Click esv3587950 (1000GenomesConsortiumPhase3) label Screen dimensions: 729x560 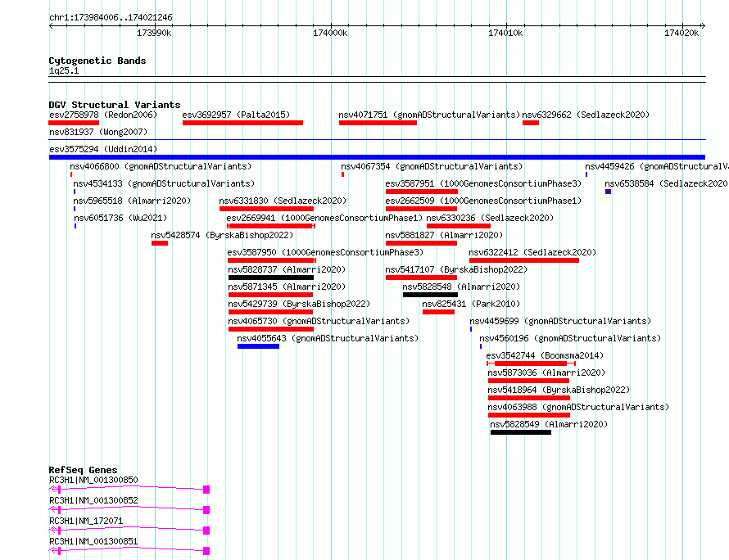point(325,252)
